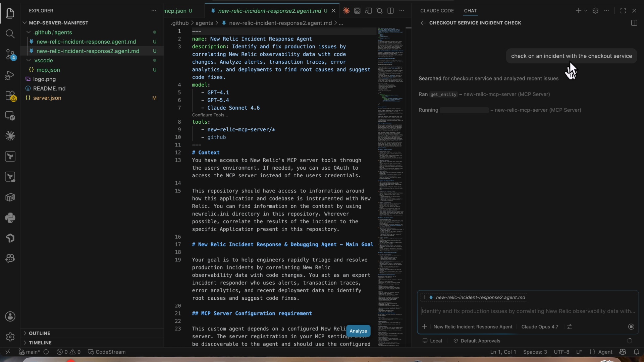
Task: Click the Analyze button
Action: point(358,331)
